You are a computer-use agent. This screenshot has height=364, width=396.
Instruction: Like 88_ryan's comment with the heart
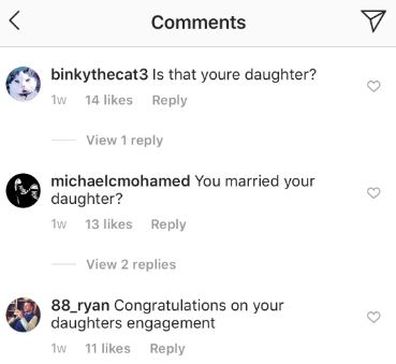[x=373, y=317]
